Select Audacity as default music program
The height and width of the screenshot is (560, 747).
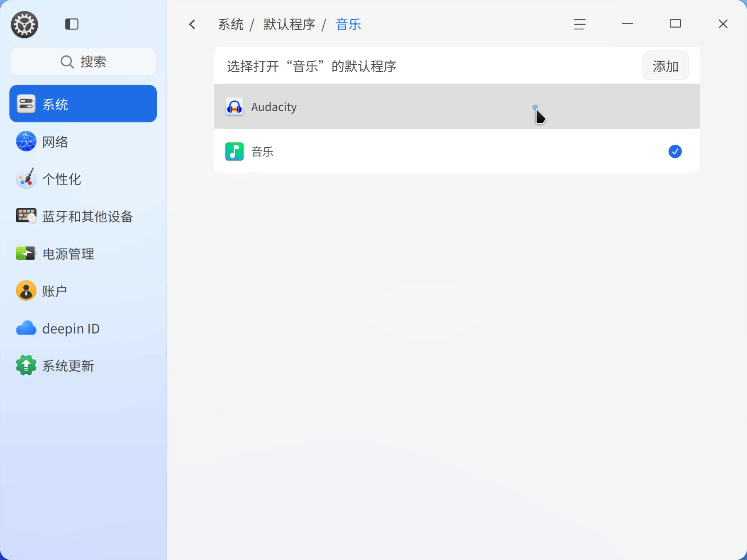457,107
